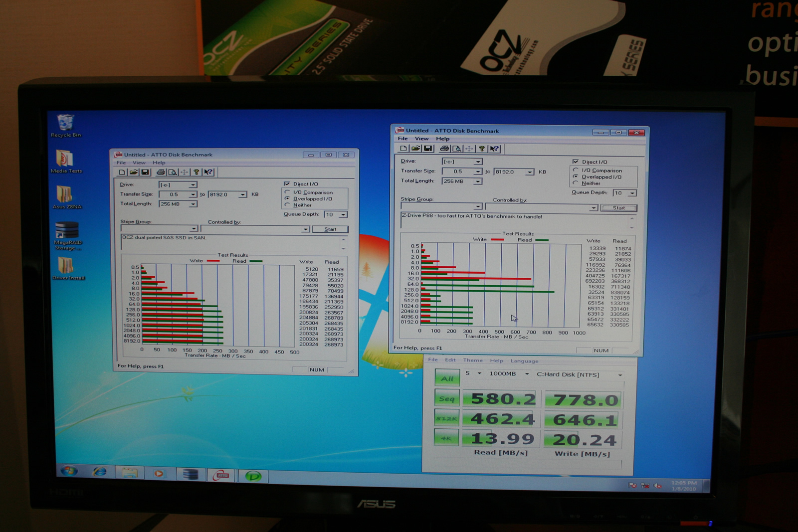Switch to CrystalDiskMark taskbar button
This screenshot has width=798, height=532.
point(253,476)
